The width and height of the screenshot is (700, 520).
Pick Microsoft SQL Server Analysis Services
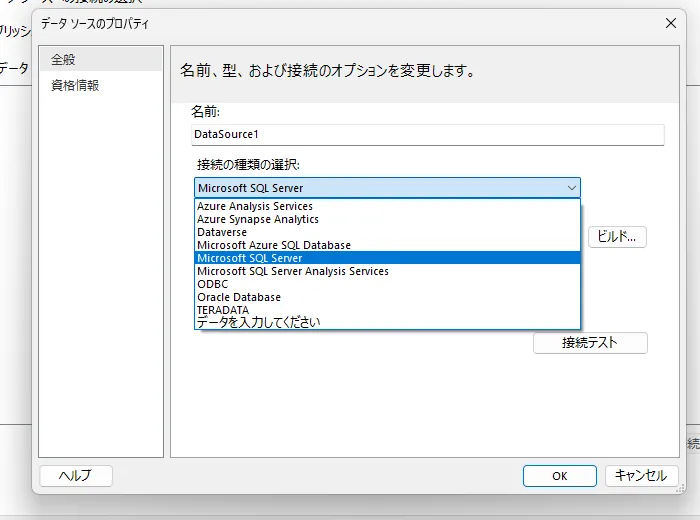[388, 271]
